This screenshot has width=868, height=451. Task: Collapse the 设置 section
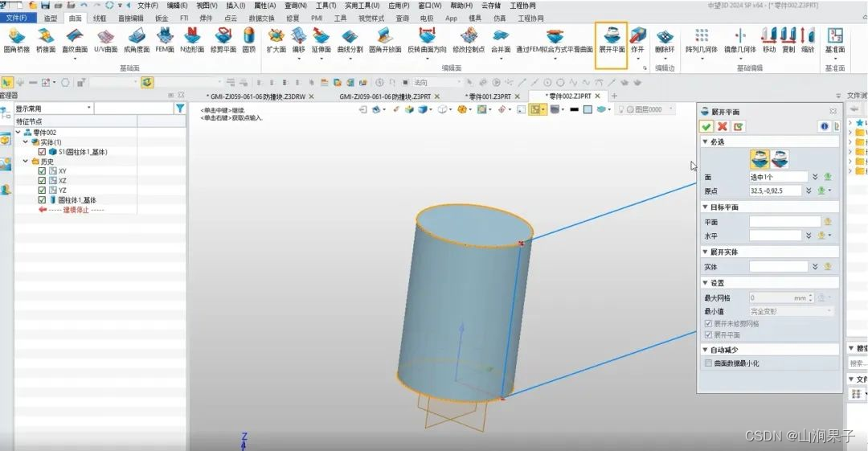click(x=705, y=282)
